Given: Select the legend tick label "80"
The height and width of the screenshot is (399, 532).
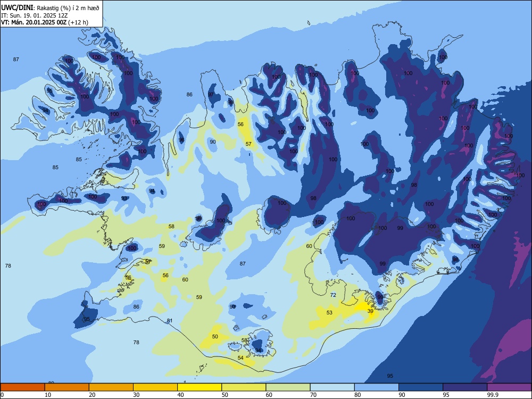Looking at the screenshot, I should (x=358, y=395).
